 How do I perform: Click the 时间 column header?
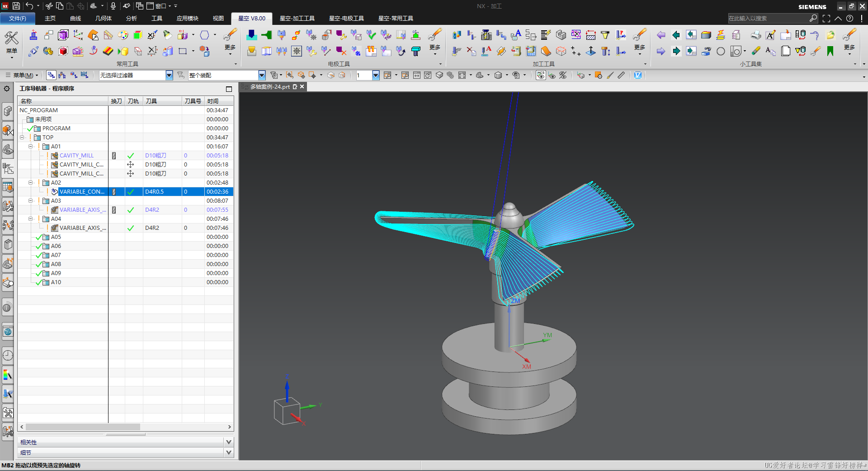(x=219, y=101)
